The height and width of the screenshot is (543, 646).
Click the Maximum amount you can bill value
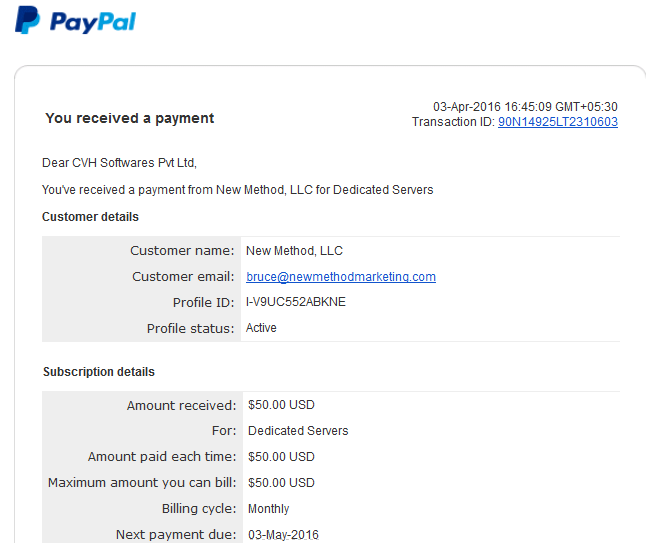click(x=281, y=482)
